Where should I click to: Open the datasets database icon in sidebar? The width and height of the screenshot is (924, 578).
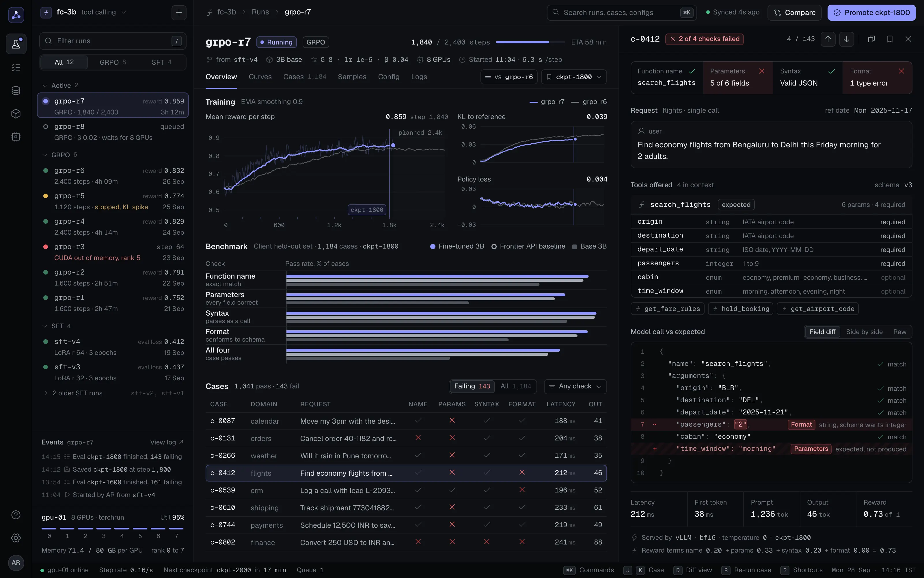[16, 90]
